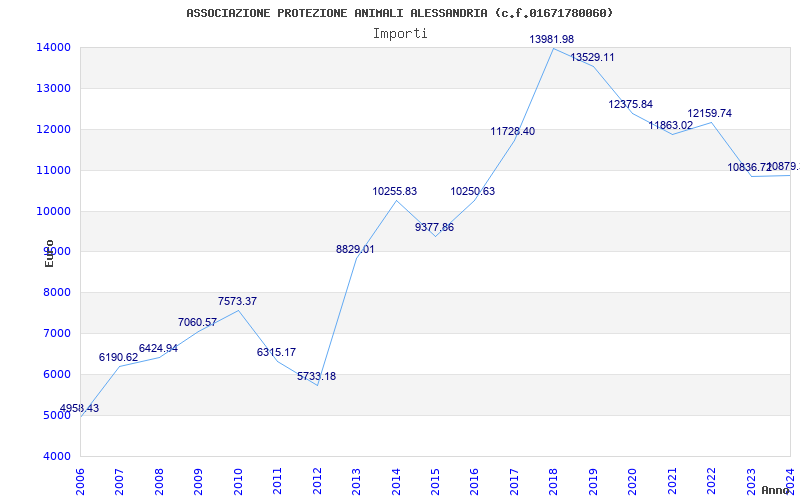Select the 9377.86 data label

coord(434,228)
